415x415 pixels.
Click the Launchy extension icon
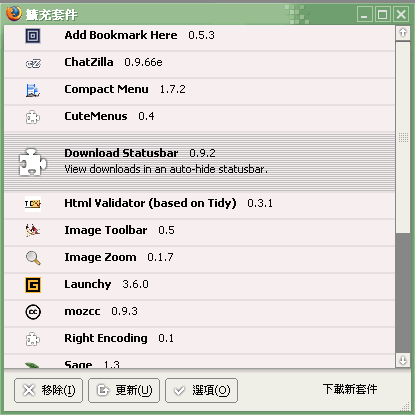pyautogui.click(x=33, y=285)
